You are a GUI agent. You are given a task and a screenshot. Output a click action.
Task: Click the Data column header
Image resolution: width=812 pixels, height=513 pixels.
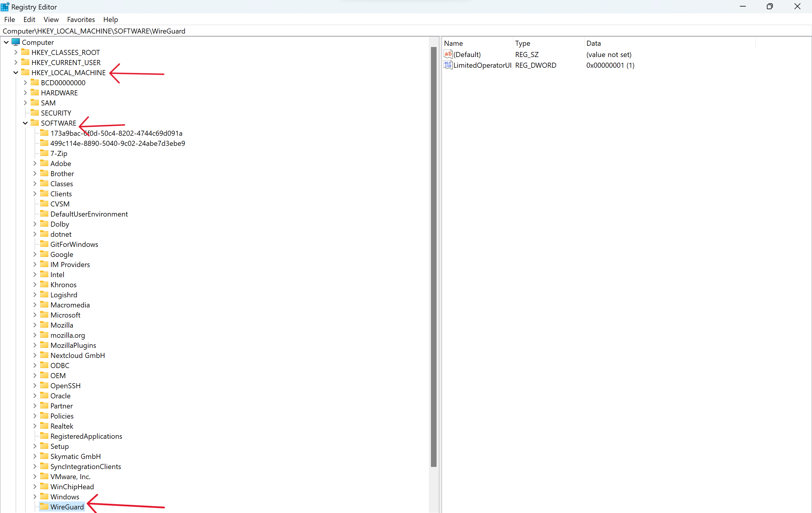[670, 43]
